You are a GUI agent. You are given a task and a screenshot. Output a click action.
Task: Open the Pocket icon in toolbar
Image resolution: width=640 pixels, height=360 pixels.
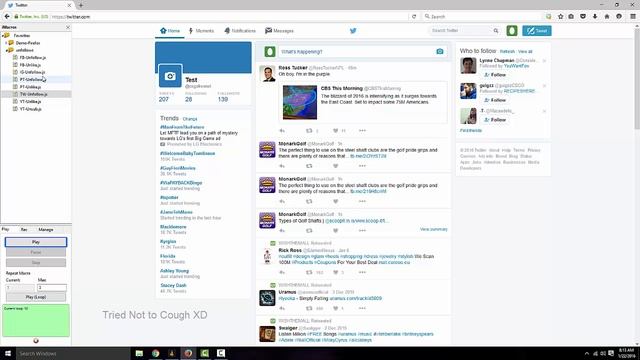(x=583, y=16)
